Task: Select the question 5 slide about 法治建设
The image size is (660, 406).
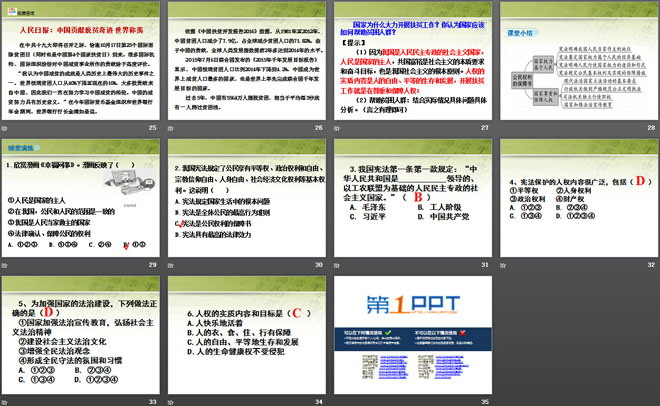Action: click(x=80, y=335)
